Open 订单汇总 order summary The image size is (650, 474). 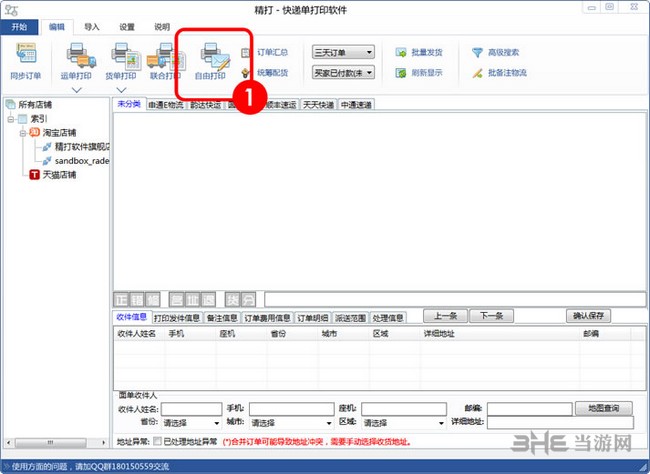tap(264, 52)
